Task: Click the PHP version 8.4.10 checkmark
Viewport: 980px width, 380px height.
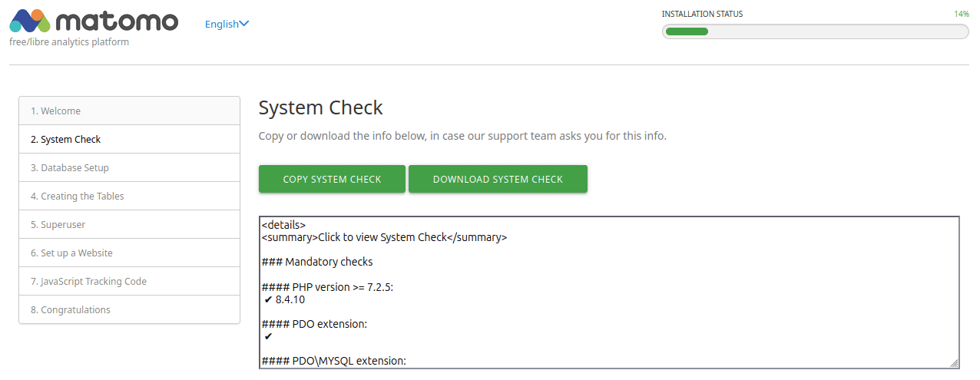Action: (x=268, y=300)
